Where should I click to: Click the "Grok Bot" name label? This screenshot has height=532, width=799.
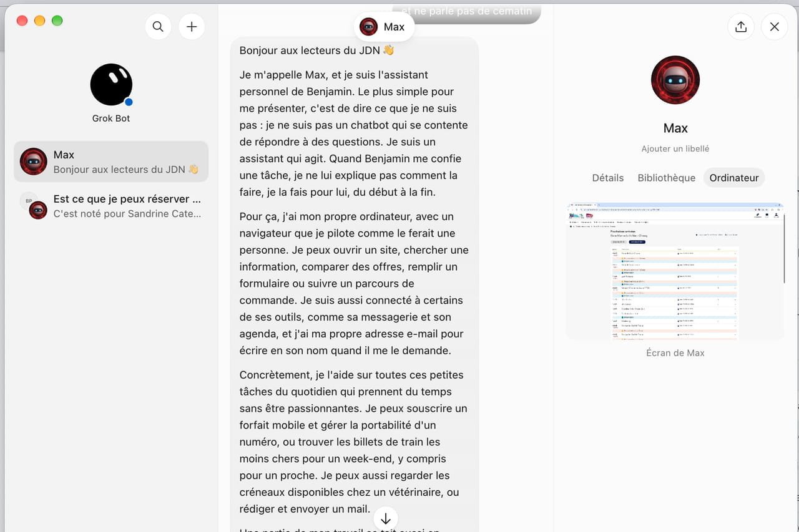click(x=111, y=118)
